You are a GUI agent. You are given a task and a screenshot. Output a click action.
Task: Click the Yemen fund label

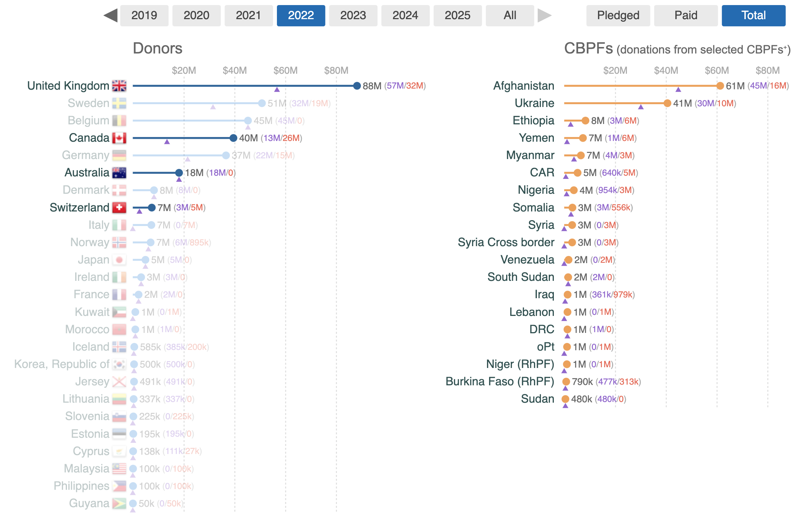(x=537, y=138)
